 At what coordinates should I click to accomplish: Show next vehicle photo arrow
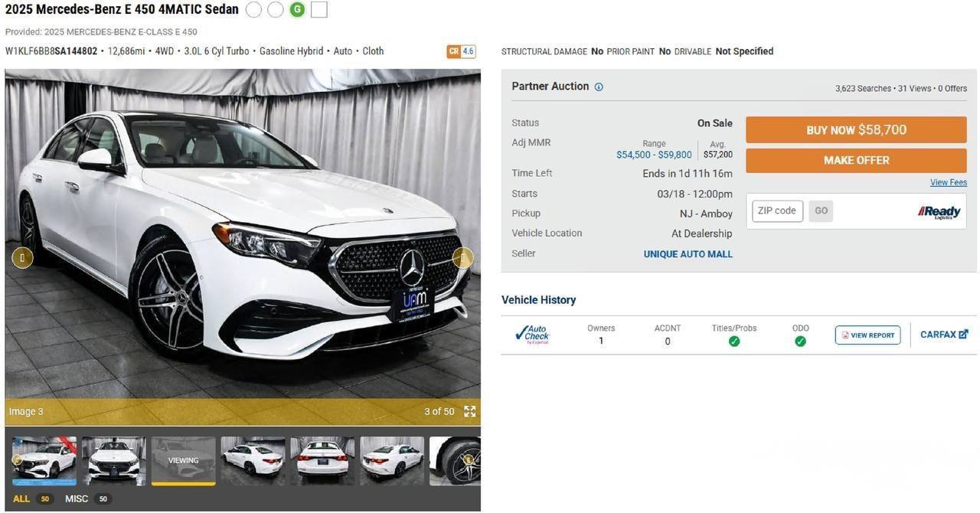462,258
